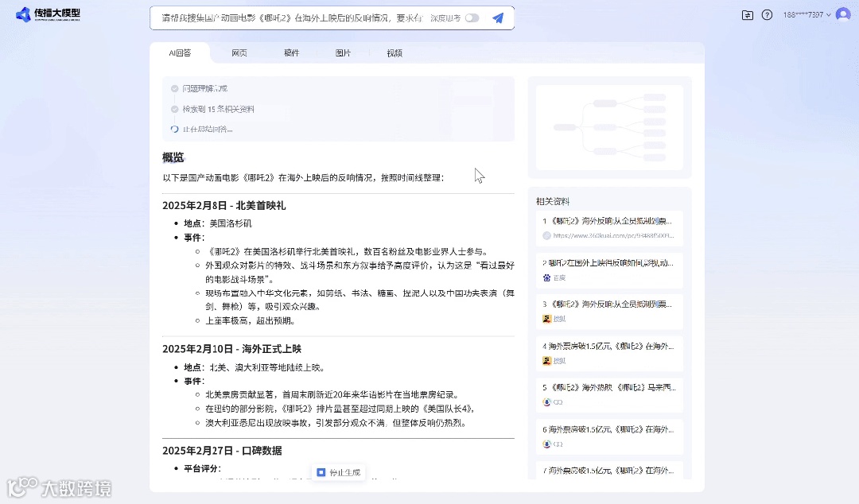
Task: Click the 检索到 15 条相关资料 status text
Action: pyautogui.click(x=218, y=109)
